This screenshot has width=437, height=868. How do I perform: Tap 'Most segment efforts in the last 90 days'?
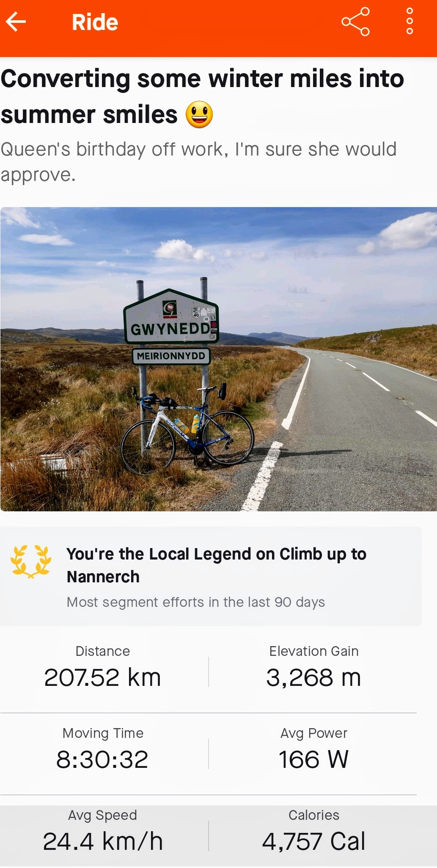point(196,602)
